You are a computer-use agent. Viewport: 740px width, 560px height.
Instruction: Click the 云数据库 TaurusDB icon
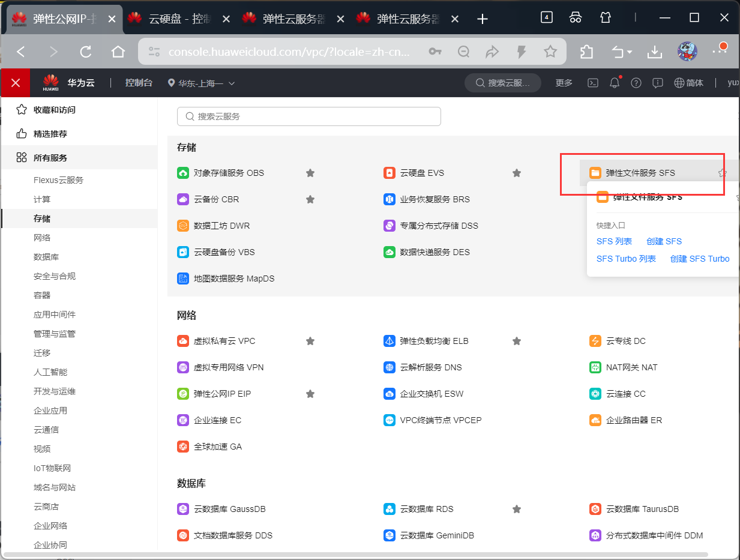tap(595, 509)
